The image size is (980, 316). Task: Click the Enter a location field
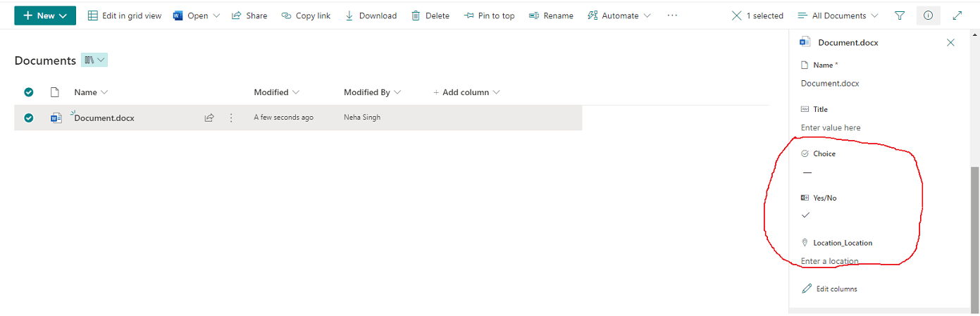830,261
